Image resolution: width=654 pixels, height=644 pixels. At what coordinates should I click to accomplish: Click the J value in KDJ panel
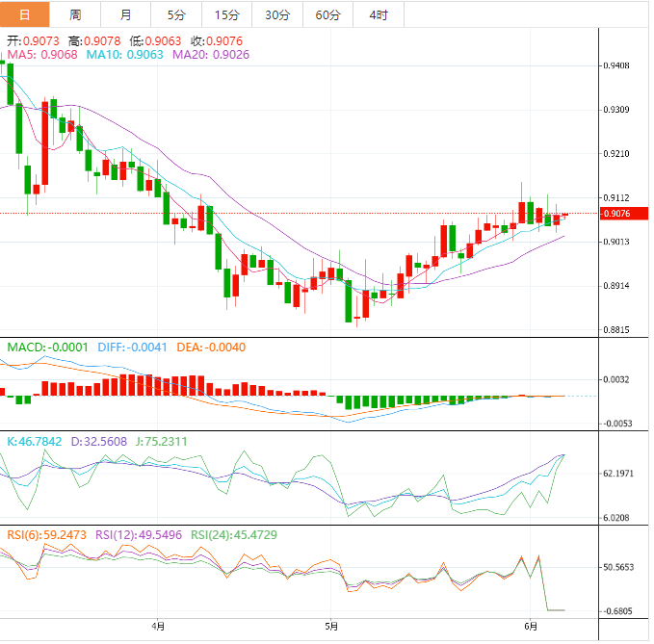click(x=161, y=441)
